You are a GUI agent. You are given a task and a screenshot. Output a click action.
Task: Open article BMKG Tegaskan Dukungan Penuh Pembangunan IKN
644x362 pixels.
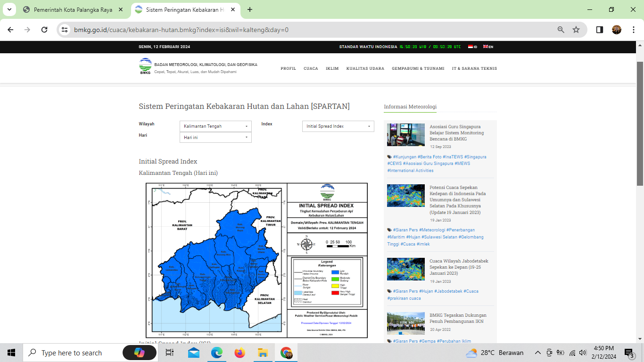pyautogui.click(x=458, y=318)
